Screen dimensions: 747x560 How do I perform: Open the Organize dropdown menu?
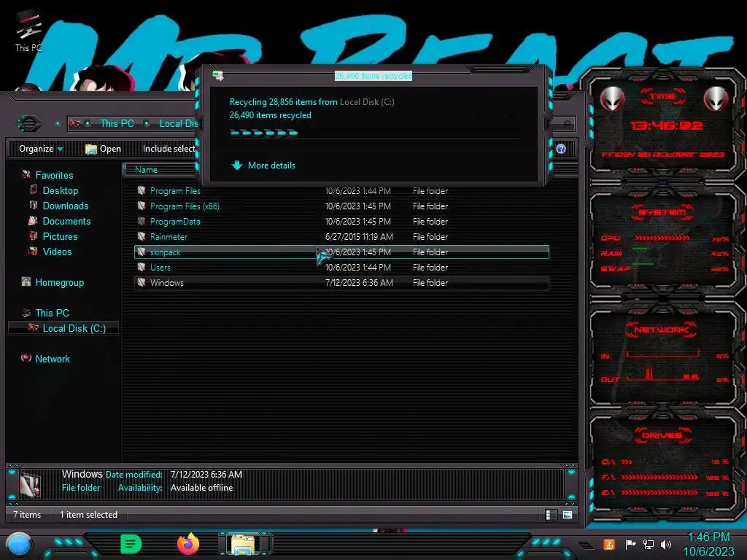[41, 149]
